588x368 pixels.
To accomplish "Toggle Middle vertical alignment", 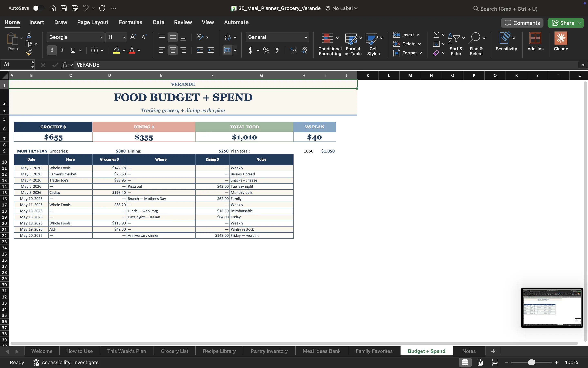I will pos(173,37).
